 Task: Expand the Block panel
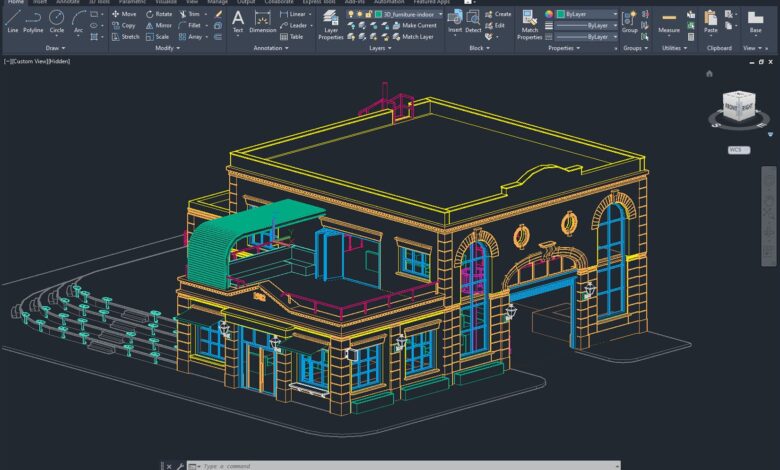pos(480,48)
